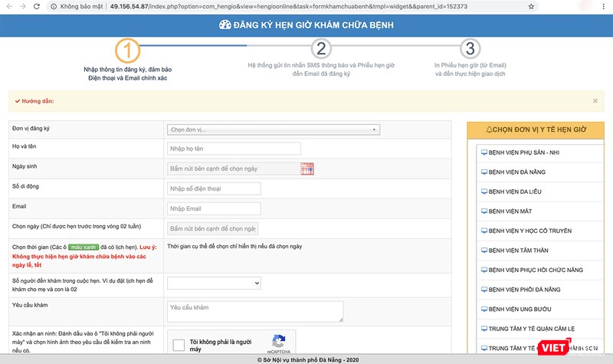Click the step 2 circle icon
This screenshot has width=613, height=364.
[x=322, y=51]
